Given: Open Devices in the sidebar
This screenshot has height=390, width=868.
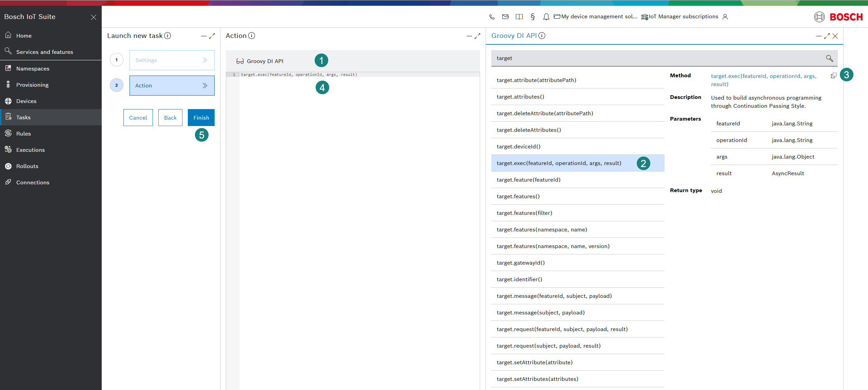Looking at the screenshot, I should click(x=51, y=101).
